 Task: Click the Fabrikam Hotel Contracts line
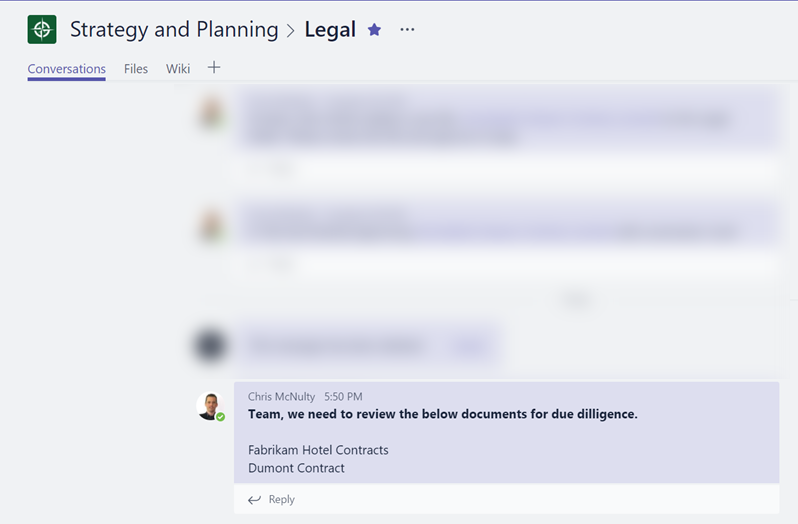pos(318,450)
